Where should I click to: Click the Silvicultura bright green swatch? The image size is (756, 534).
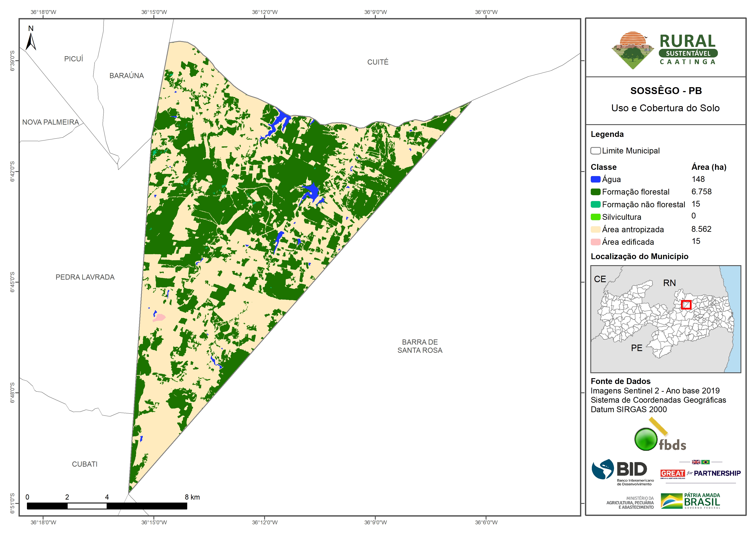[x=595, y=217]
